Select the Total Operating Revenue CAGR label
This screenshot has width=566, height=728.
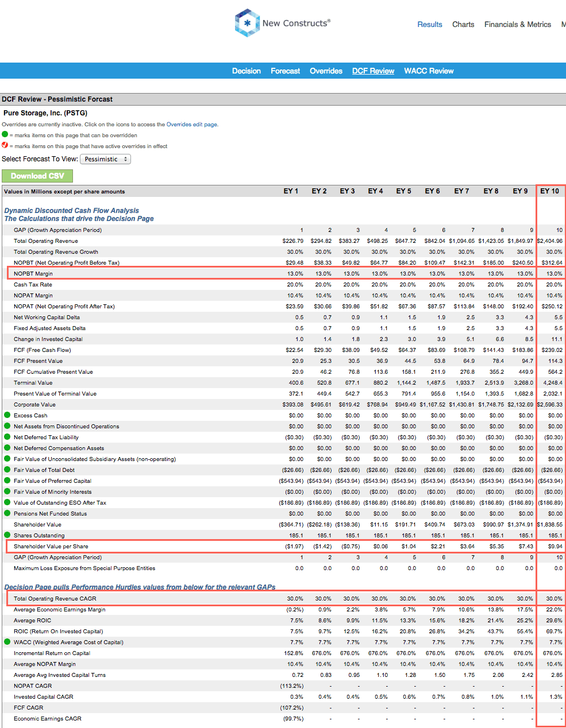click(55, 599)
